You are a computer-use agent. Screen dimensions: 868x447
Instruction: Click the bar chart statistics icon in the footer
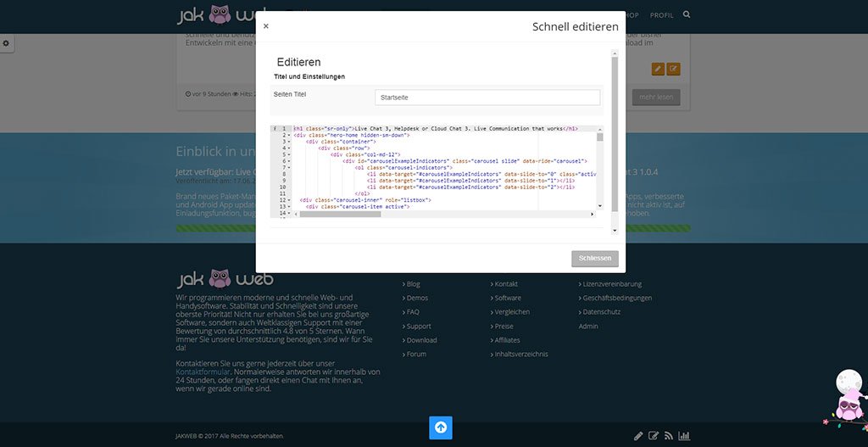pos(684,436)
